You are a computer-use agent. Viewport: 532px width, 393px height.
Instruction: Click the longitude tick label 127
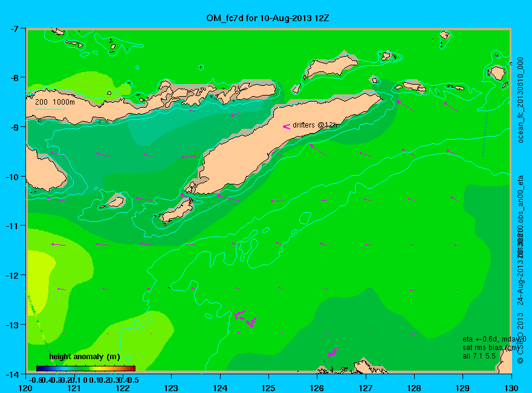coord(366,388)
